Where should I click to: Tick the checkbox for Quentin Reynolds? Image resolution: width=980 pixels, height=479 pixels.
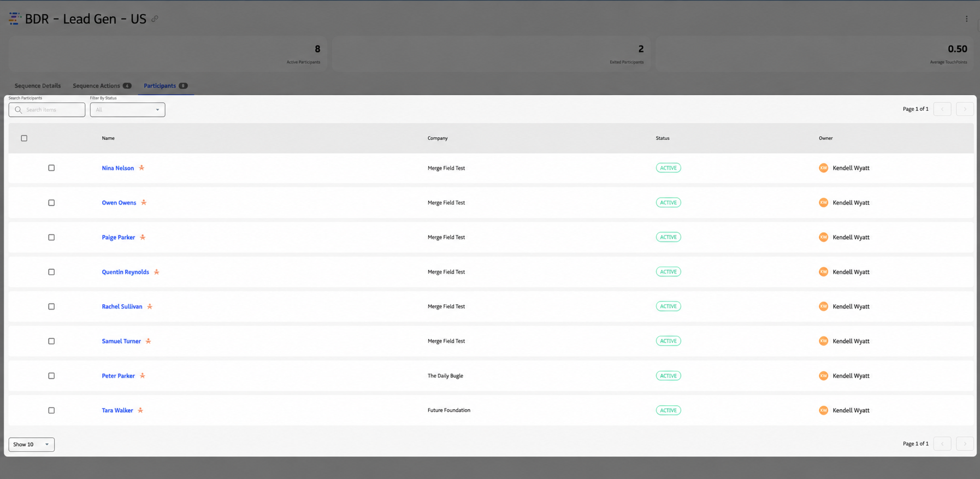coord(51,272)
